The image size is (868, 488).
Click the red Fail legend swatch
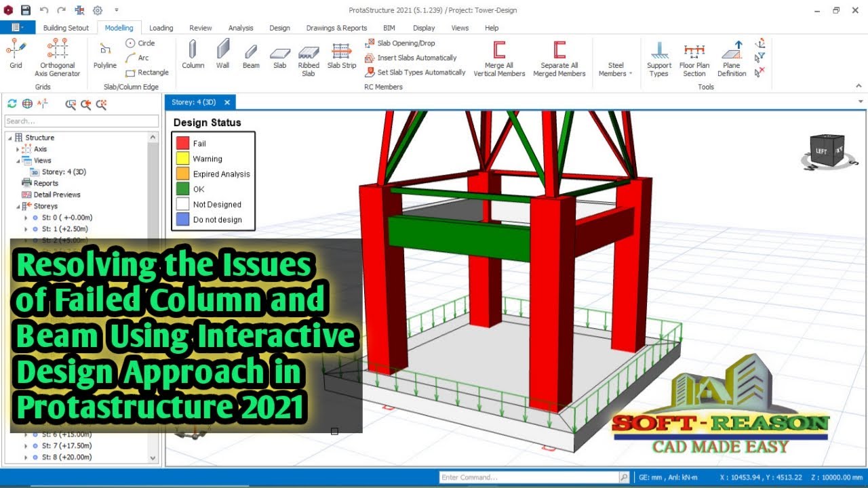point(182,143)
